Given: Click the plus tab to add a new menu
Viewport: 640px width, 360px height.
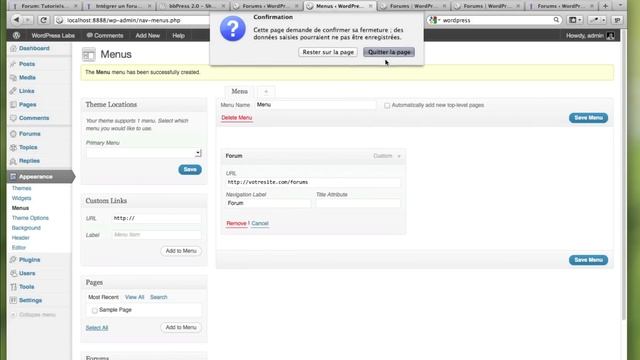Looking at the screenshot, I should 266,91.
